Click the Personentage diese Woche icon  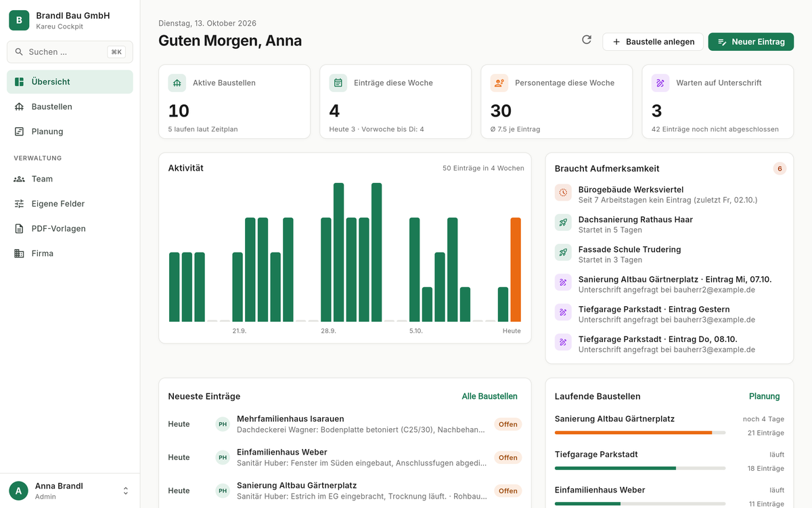click(x=499, y=83)
